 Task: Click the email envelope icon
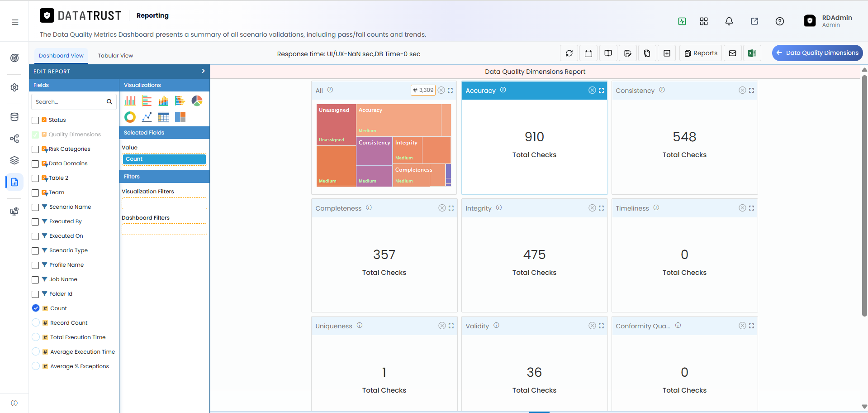(x=733, y=53)
